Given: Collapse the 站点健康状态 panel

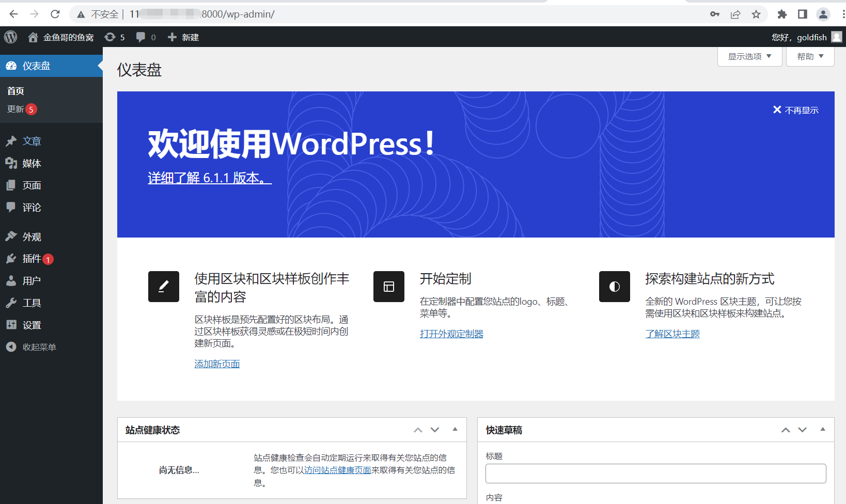Looking at the screenshot, I should pos(455,429).
